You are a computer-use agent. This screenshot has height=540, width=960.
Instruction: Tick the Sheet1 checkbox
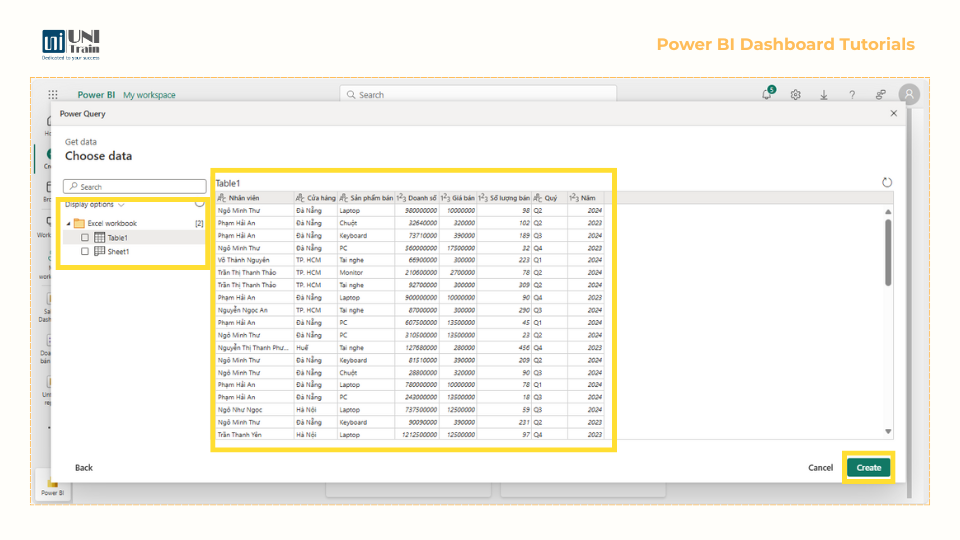[x=85, y=252]
